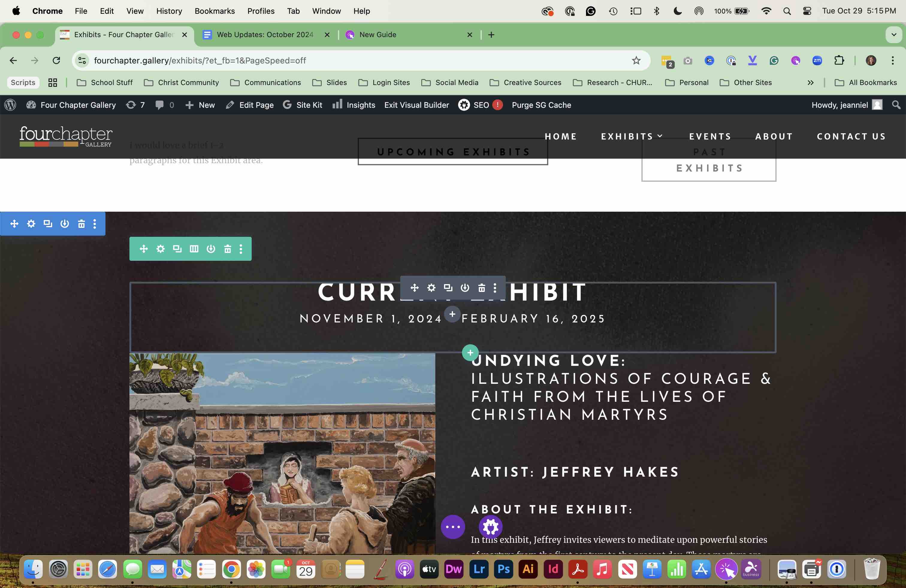This screenshot has width=906, height=588.
Task: Reload the current page
Action: click(x=56, y=60)
